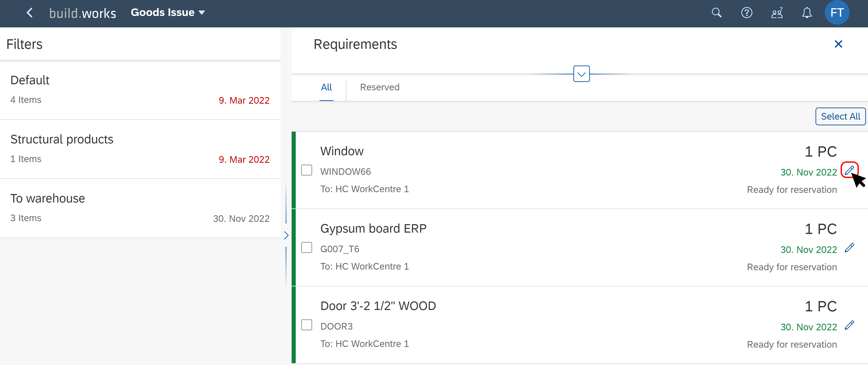
Task: Click the Gypsum board 30. Nov 2022 date
Action: click(x=809, y=250)
